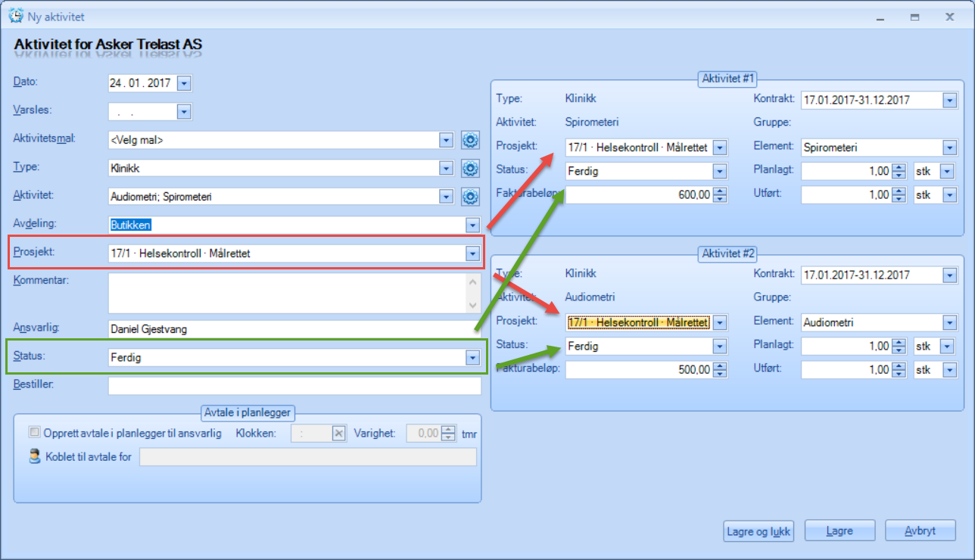This screenshot has width=975, height=560.
Task: Click the Aktivitet #2 group title
Action: 728,254
